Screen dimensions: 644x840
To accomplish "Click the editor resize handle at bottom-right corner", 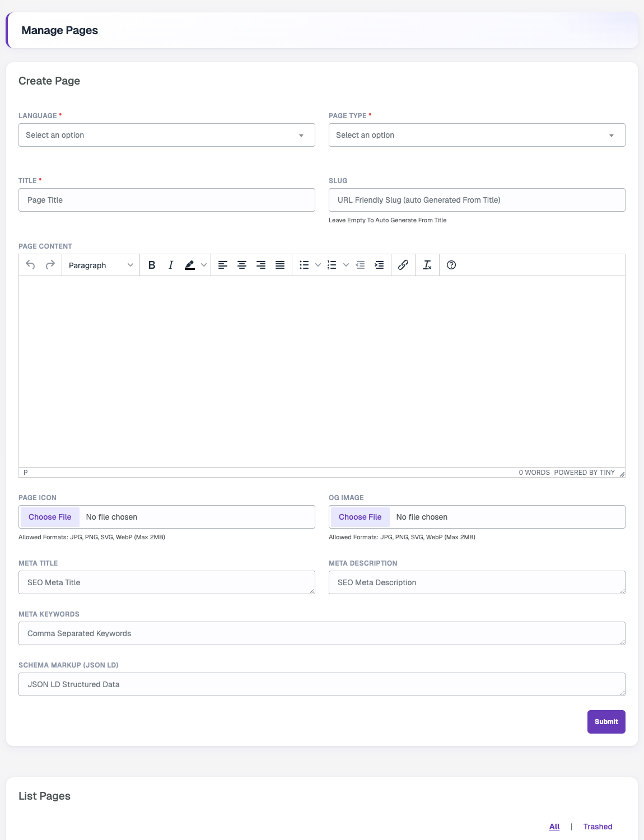I will [x=622, y=474].
